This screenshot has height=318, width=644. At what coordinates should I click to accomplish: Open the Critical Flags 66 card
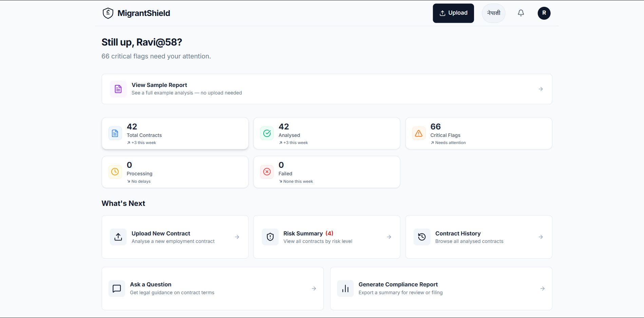tap(479, 134)
